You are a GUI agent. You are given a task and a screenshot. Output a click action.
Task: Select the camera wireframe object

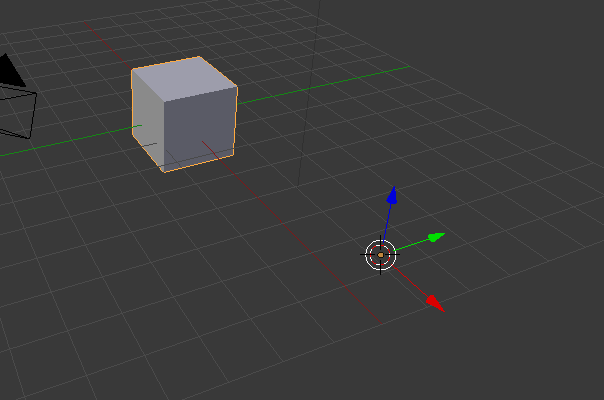16,96
